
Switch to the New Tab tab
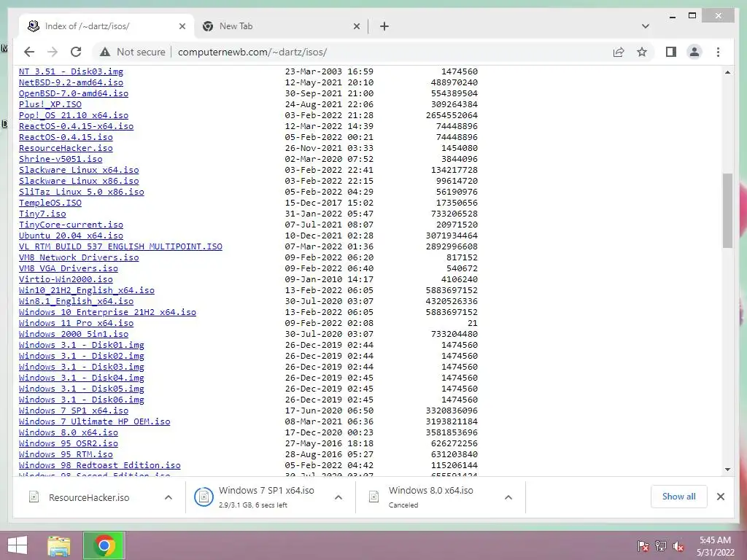pyautogui.click(x=281, y=26)
